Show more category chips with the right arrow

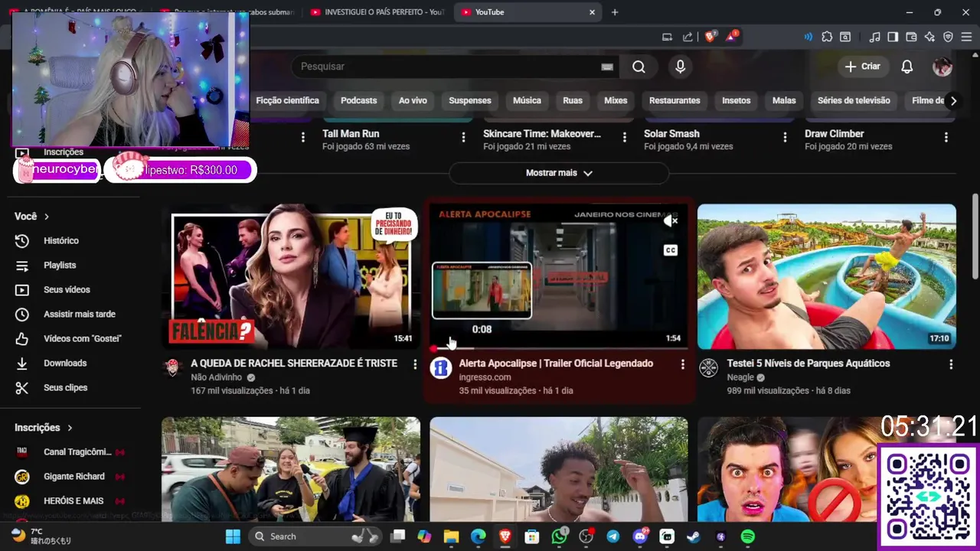(953, 100)
